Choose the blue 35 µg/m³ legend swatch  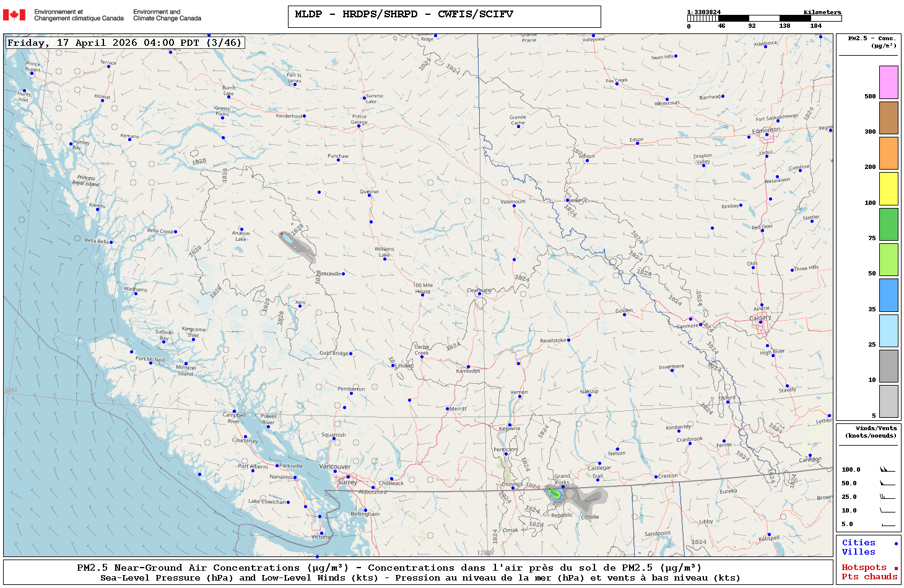889,295
